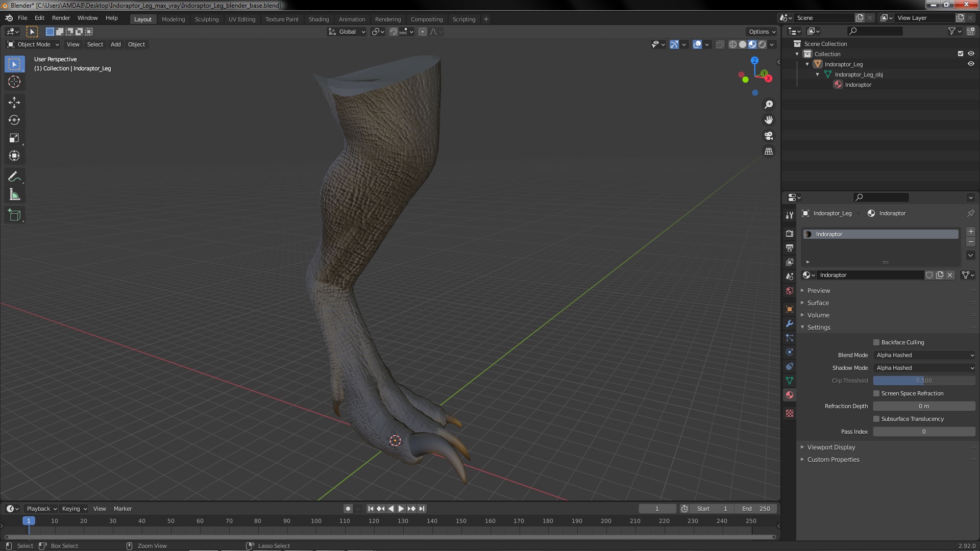The width and height of the screenshot is (980, 551).
Task: Enable Backface Culling checkbox
Action: tap(876, 342)
